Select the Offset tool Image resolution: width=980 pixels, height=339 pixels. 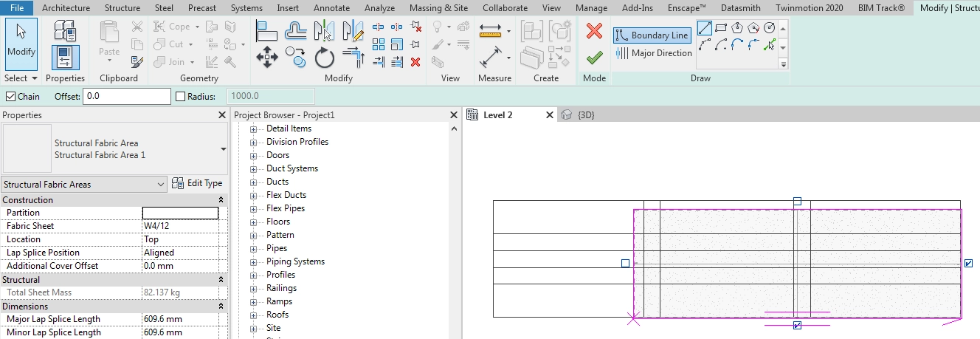[x=296, y=31]
